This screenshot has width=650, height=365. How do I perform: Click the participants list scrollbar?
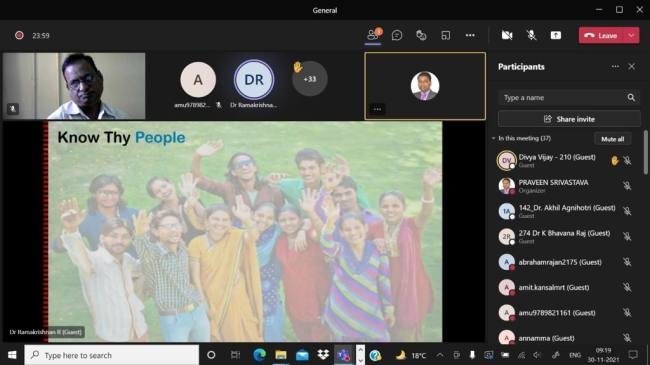coord(645,153)
